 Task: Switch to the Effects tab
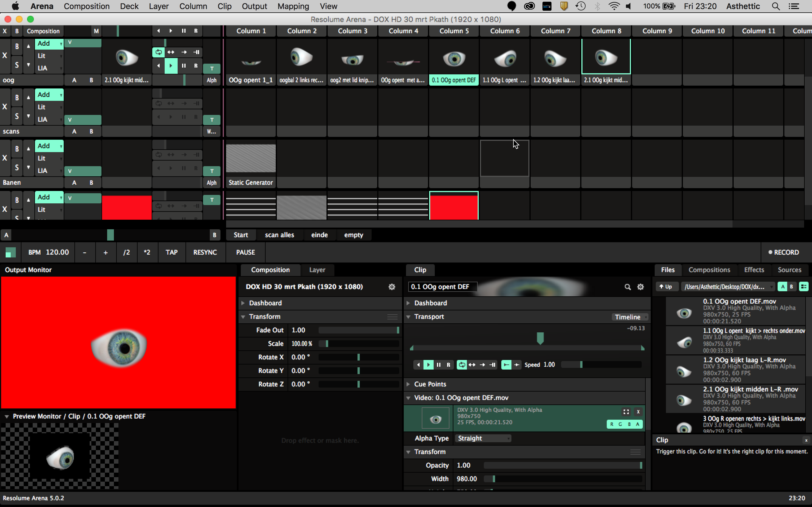754,270
